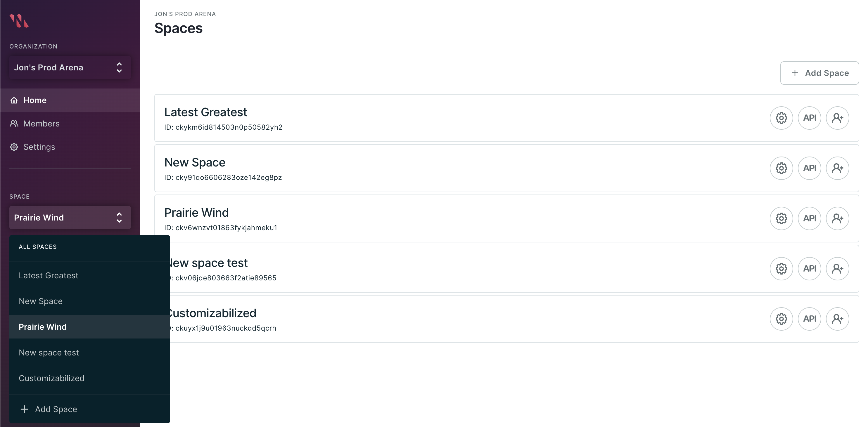Click API icon for Customizabilized space
Image resolution: width=868 pixels, height=427 pixels.
(809, 319)
